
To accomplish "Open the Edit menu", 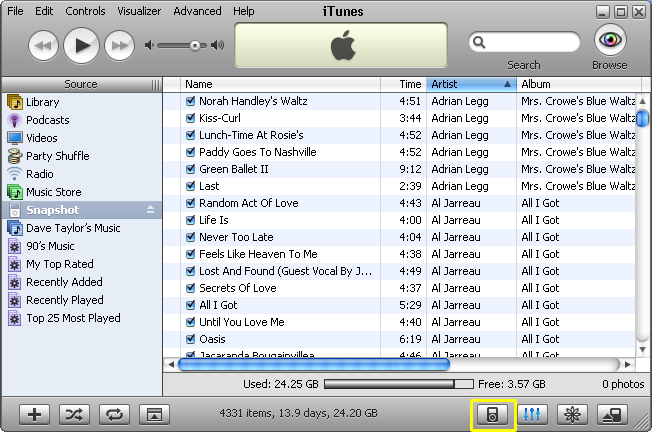I will (44, 11).
